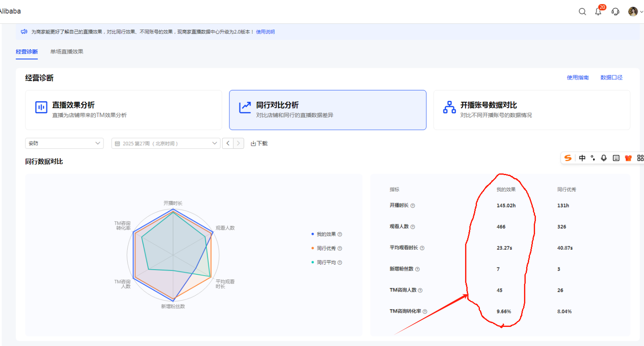Click the announcement megaphone icon

point(24,31)
